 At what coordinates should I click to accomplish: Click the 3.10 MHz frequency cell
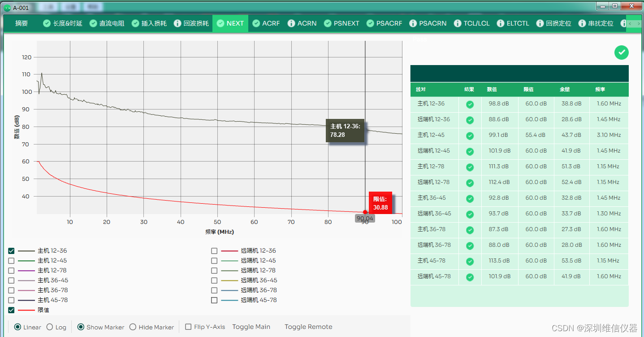[609, 135]
